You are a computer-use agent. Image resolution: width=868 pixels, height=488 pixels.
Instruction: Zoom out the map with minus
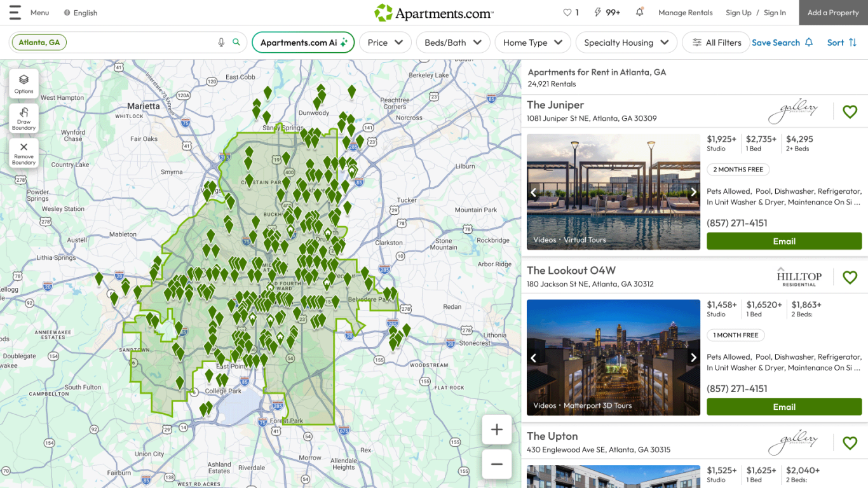pos(497,464)
